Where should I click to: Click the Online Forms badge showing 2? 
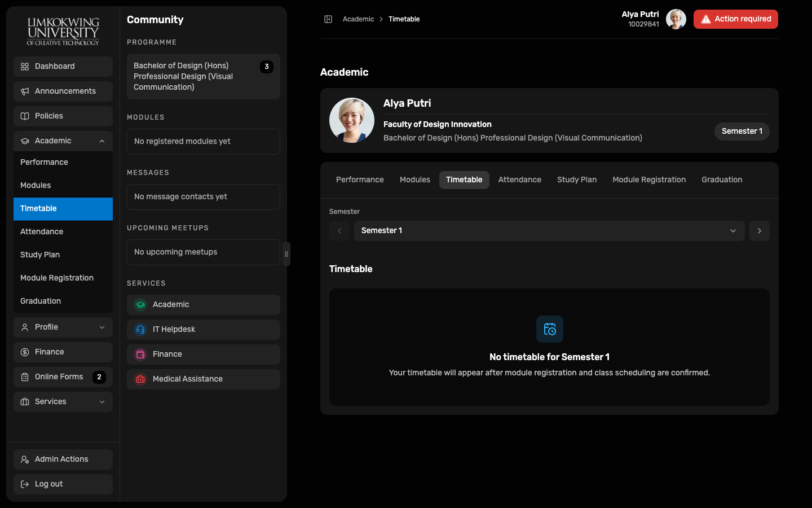[99, 377]
